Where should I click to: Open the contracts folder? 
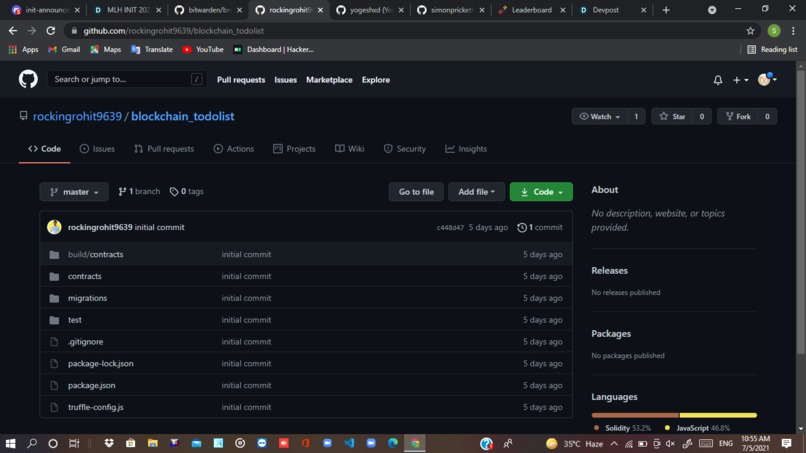click(85, 276)
